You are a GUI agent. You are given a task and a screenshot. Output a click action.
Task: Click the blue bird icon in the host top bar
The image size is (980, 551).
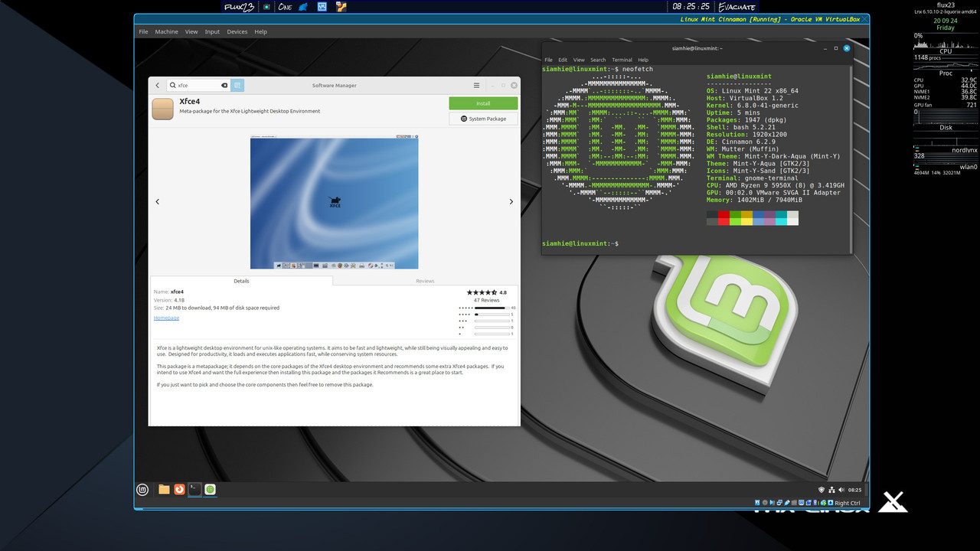click(304, 7)
